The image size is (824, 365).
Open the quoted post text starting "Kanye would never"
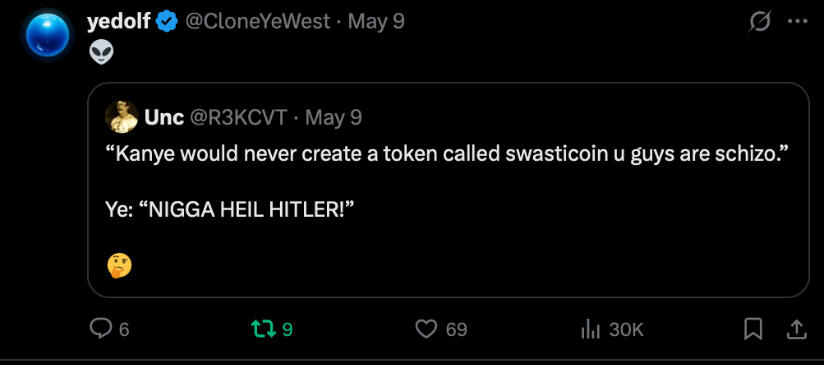pos(447,155)
